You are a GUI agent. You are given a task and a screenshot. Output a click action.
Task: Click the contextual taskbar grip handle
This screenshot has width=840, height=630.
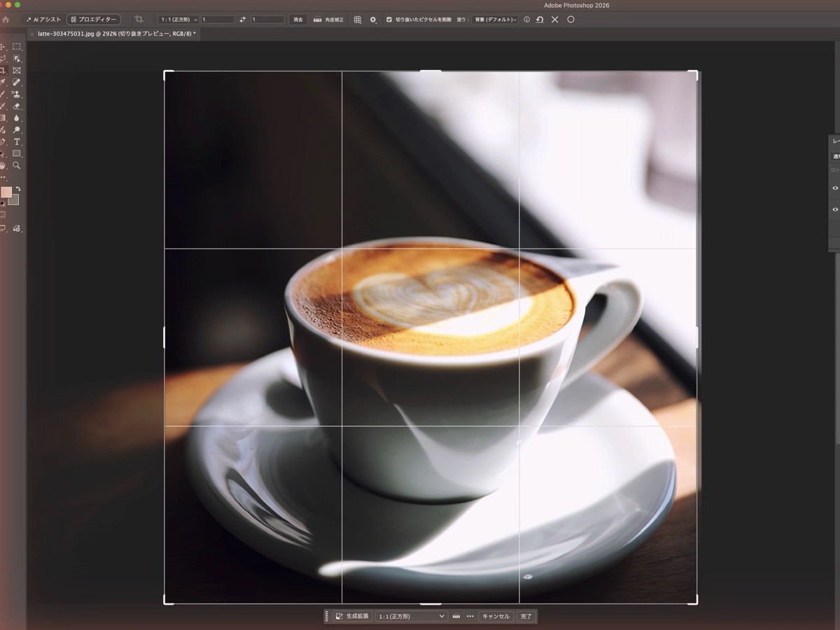tap(326, 616)
